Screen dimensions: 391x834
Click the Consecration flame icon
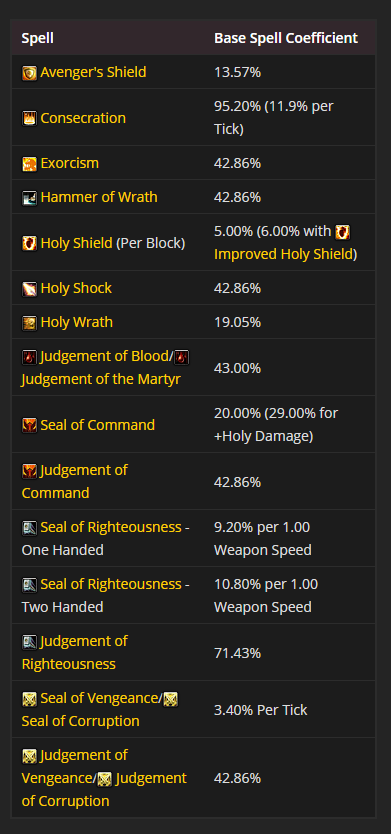click(29, 118)
